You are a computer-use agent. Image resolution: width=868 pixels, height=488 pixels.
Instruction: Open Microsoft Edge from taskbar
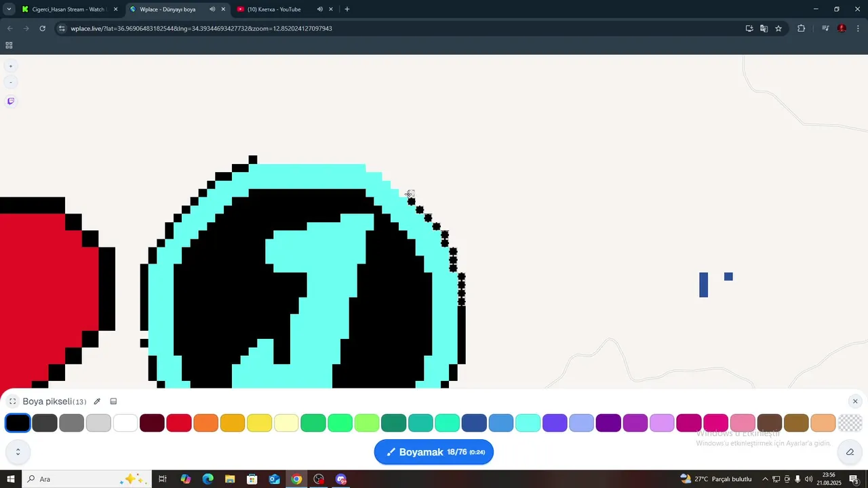pos(208,479)
